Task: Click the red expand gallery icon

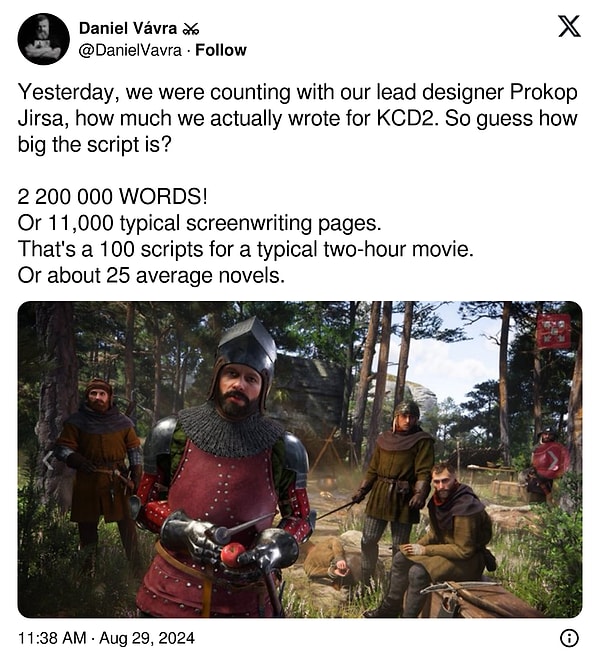Action: (x=554, y=331)
